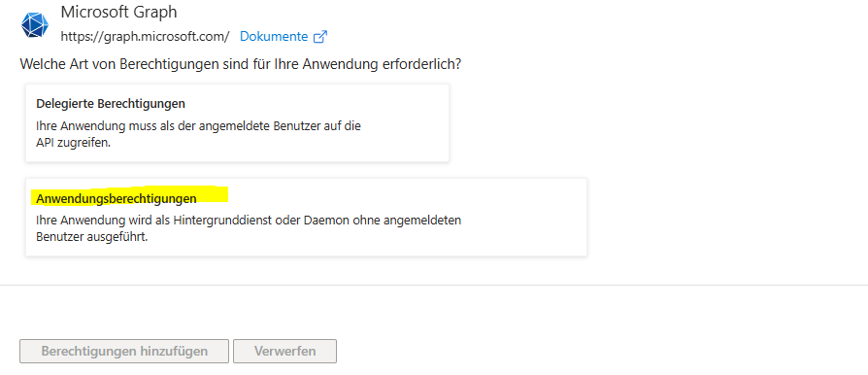Screen dimensions: 868x375
Task: Click the horizontal divider line above the buttons
Action: (434, 286)
